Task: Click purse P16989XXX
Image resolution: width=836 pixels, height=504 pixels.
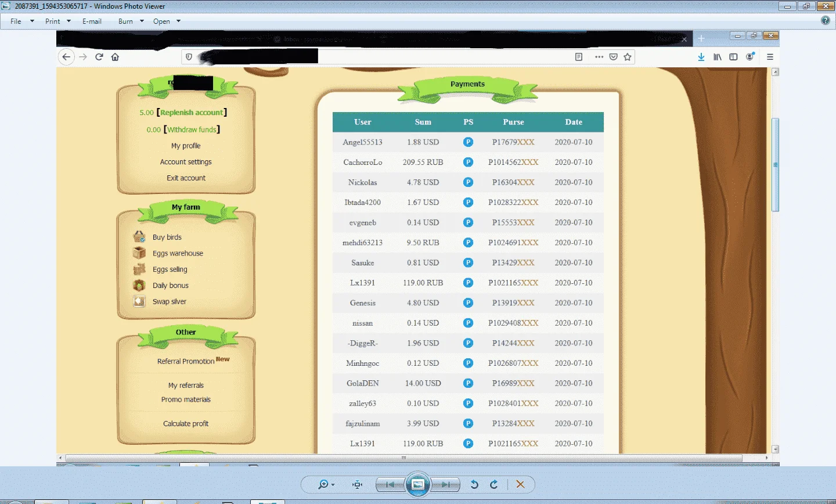Action: [x=513, y=383]
